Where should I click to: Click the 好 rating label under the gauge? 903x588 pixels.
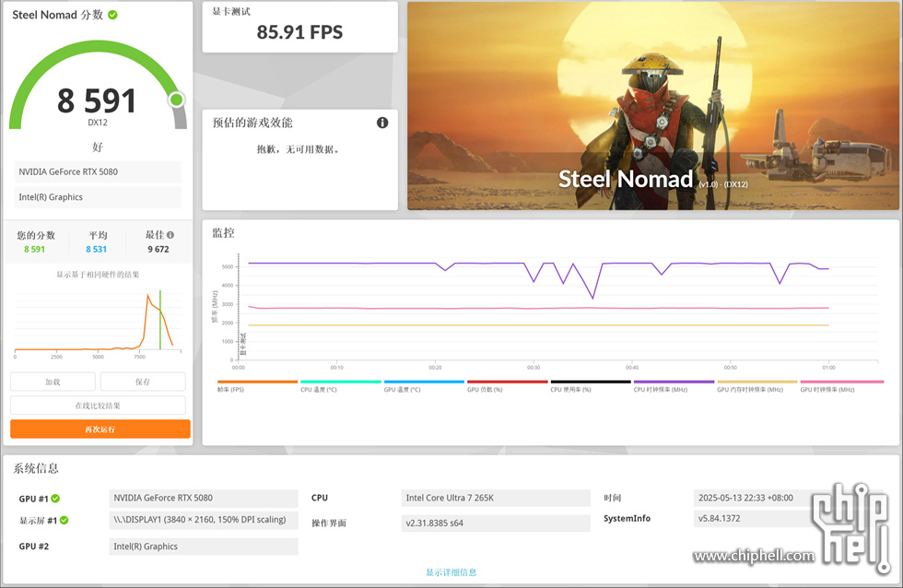[x=98, y=147]
